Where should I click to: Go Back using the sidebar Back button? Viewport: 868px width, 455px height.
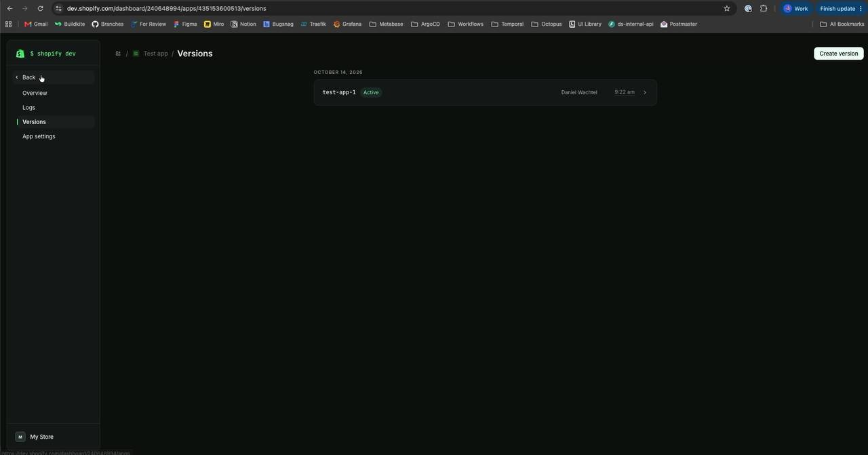(54, 77)
